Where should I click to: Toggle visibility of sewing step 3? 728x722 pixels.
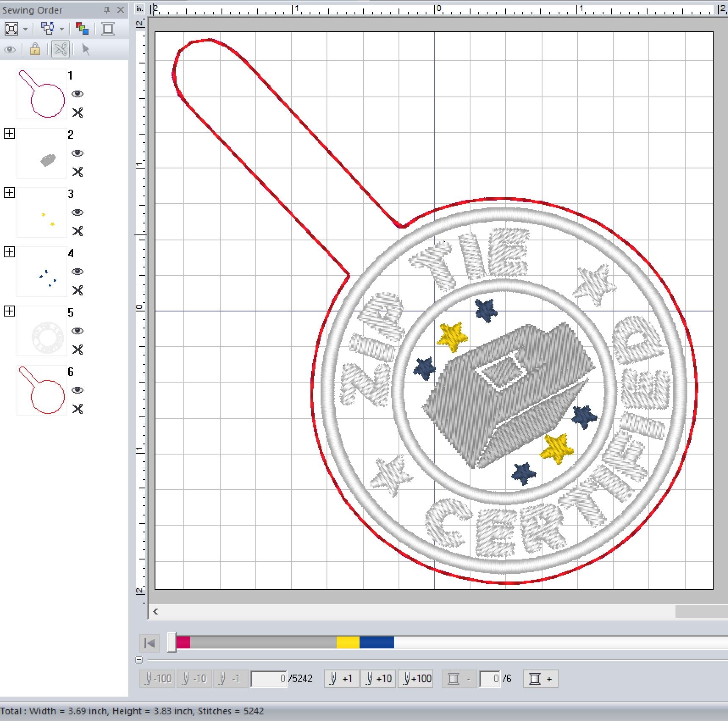coord(78,212)
